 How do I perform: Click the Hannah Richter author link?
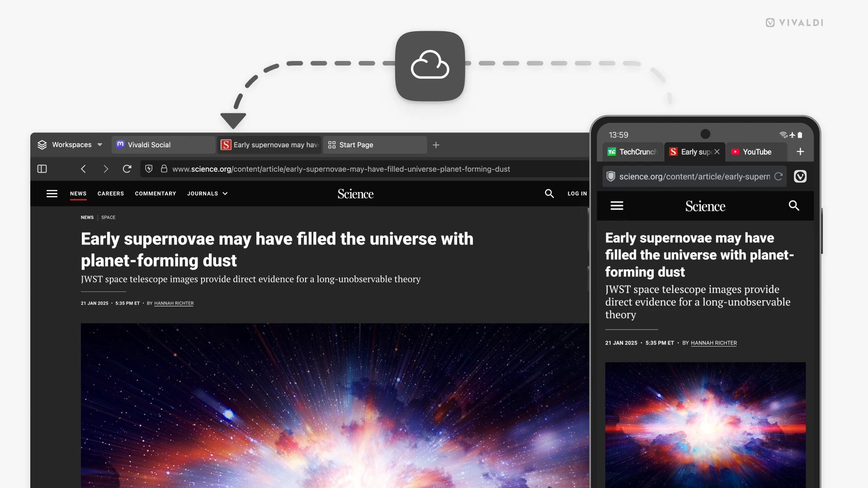point(174,303)
